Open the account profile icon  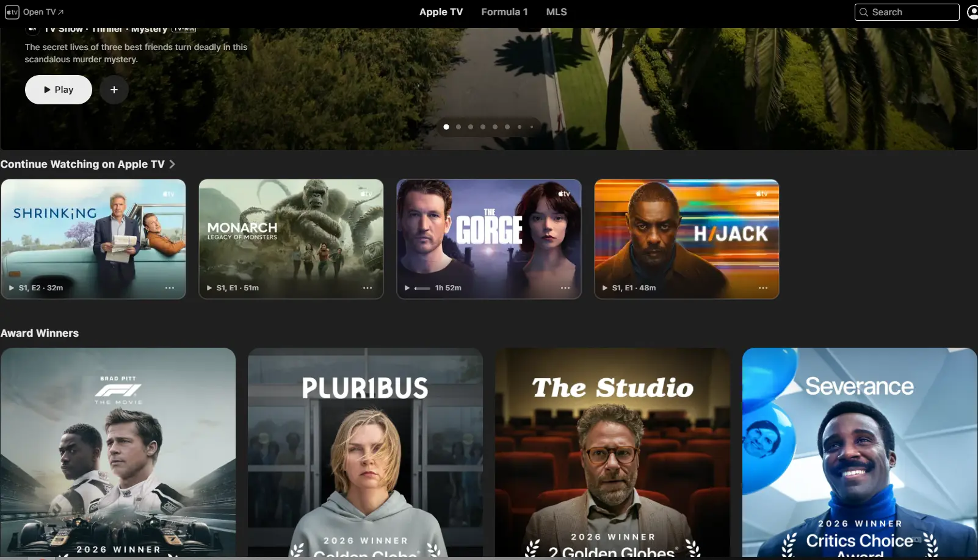coord(973,12)
